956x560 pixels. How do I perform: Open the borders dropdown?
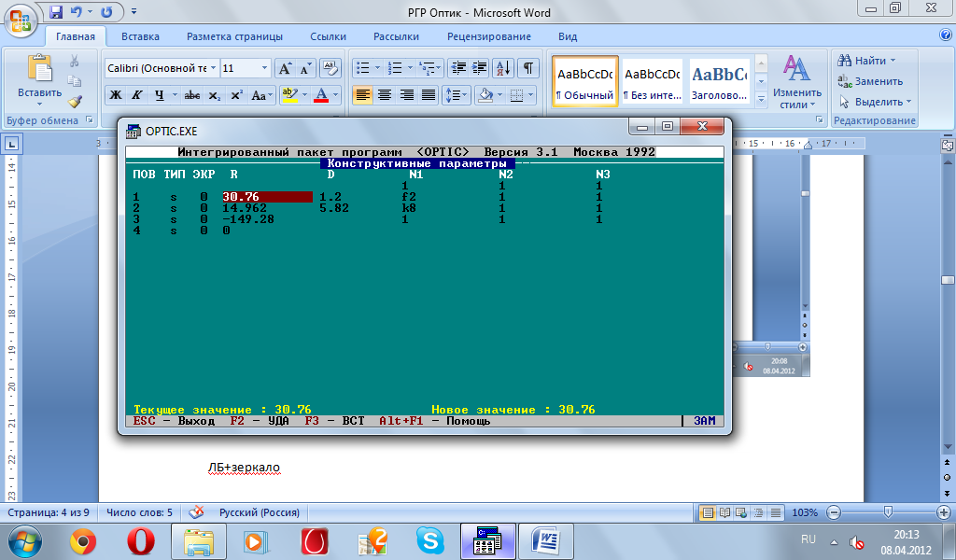click(x=531, y=95)
